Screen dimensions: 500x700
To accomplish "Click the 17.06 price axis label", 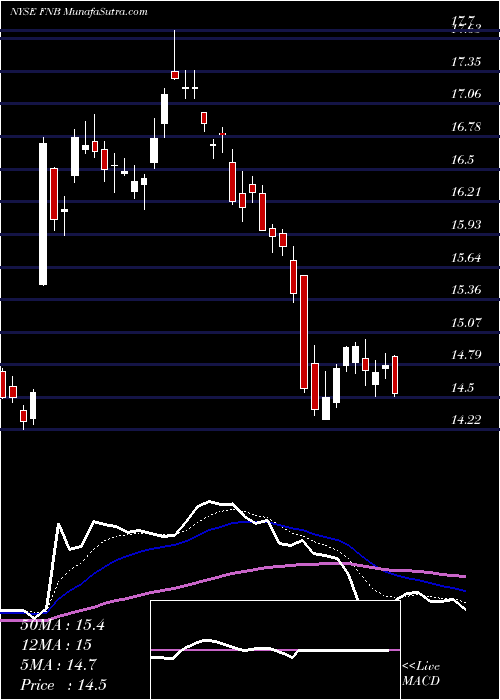I will [x=466, y=94].
